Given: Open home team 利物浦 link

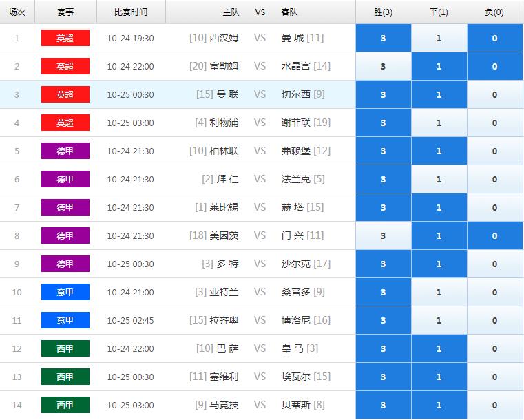Looking at the screenshot, I should pos(224,123).
